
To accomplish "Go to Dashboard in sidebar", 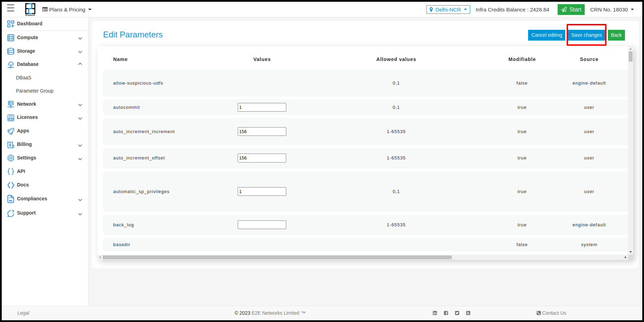I will [x=29, y=24].
